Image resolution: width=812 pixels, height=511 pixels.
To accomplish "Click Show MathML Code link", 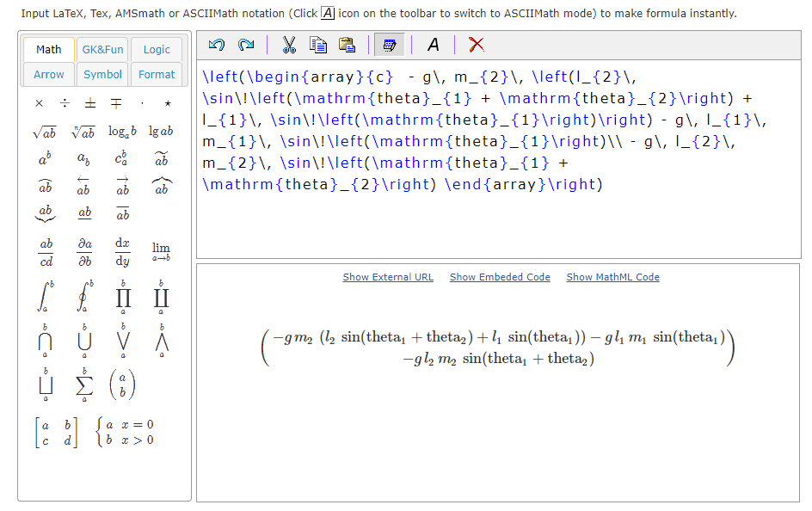I will pyautogui.click(x=612, y=277).
